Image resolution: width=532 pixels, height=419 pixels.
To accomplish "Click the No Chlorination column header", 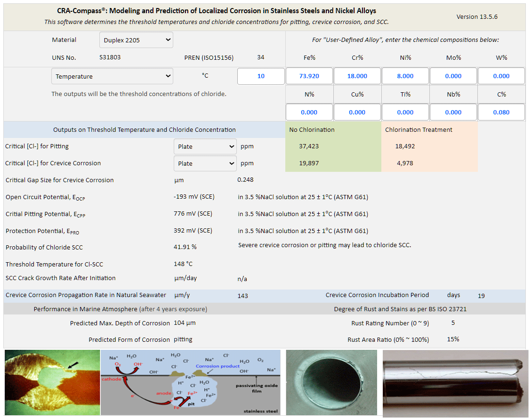I will click(x=312, y=129).
